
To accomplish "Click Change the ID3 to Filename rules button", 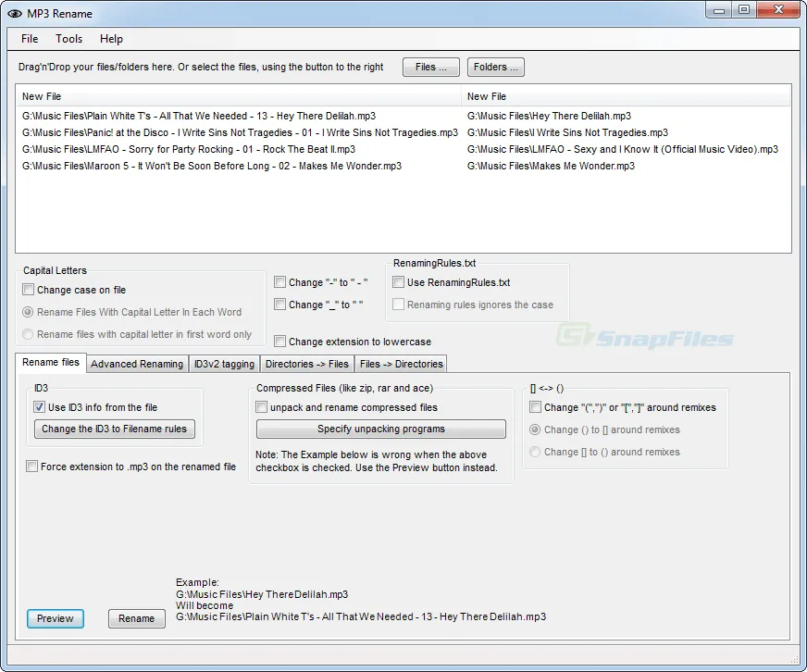I will pyautogui.click(x=114, y=429).
